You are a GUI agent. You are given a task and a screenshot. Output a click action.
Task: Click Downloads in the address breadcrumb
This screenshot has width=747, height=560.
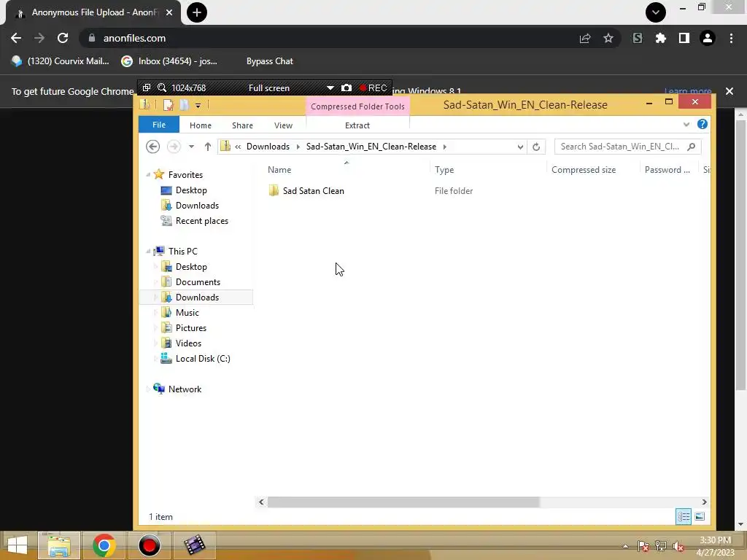tap(268, 147)
